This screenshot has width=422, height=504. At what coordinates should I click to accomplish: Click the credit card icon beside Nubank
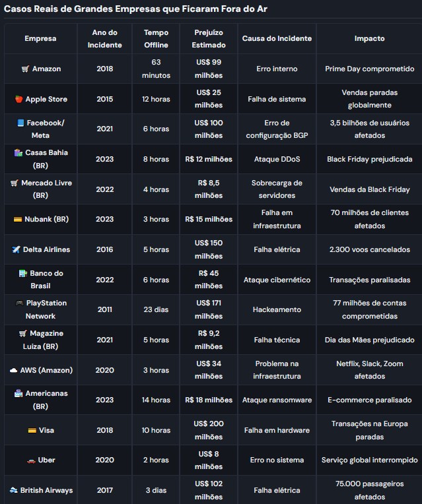click(x=18, y=220)
